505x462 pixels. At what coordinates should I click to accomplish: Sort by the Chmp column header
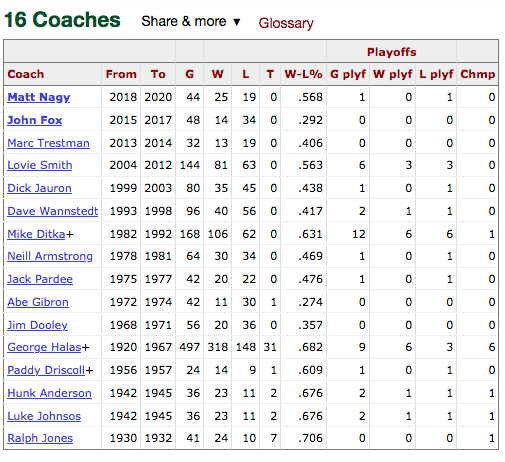pos(478,74)
